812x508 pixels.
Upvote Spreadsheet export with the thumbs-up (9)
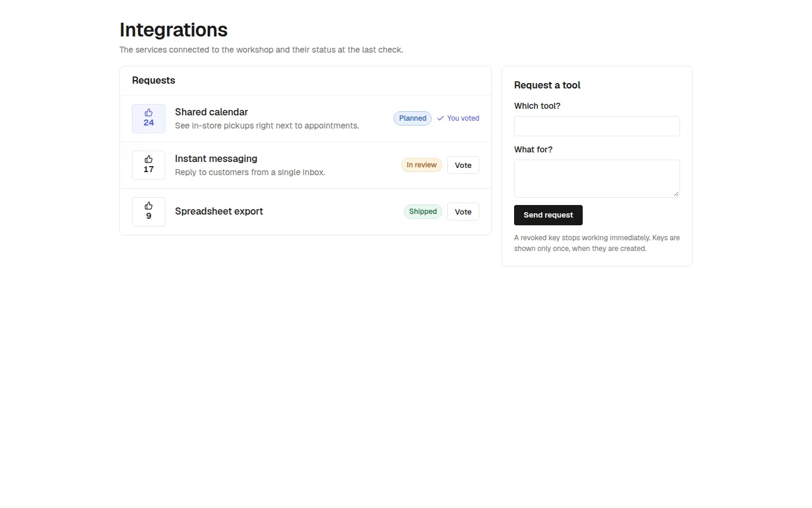click(149, 212)
